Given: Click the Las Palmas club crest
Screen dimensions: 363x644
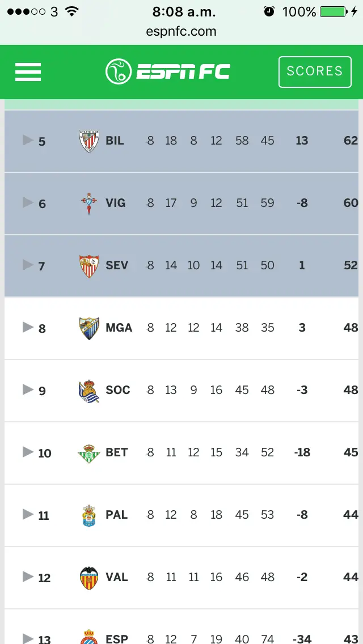Looking at the screenshot, I should click(x=89, y=515).
